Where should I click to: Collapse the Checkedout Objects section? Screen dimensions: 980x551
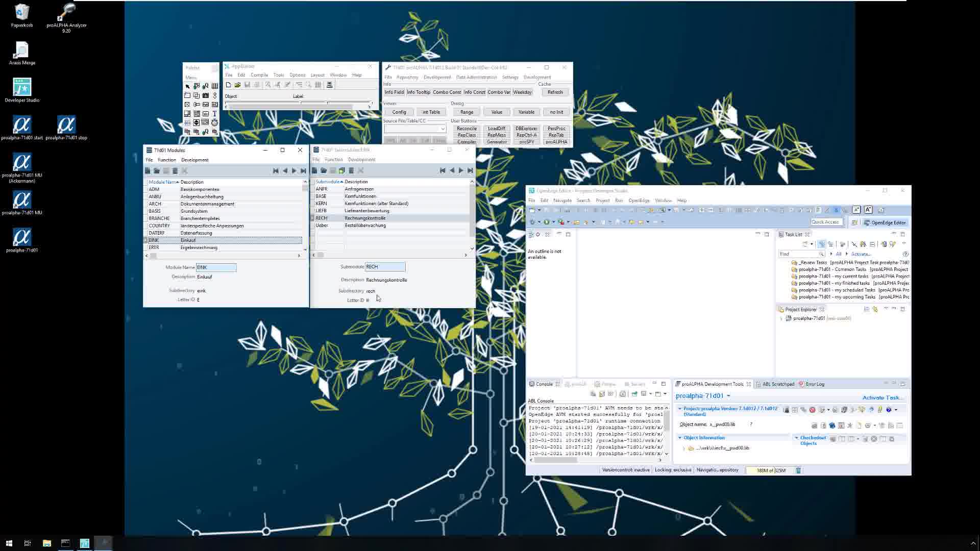click(x=796, y=438)
